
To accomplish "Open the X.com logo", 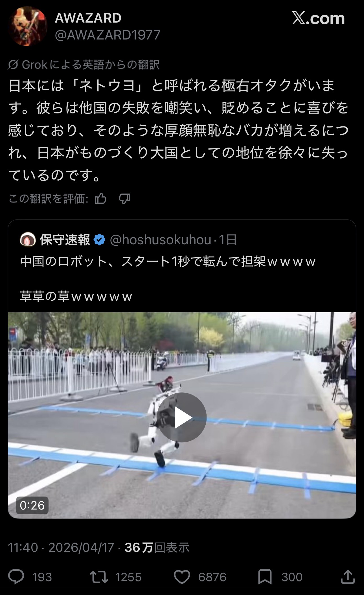I will 318,18.
